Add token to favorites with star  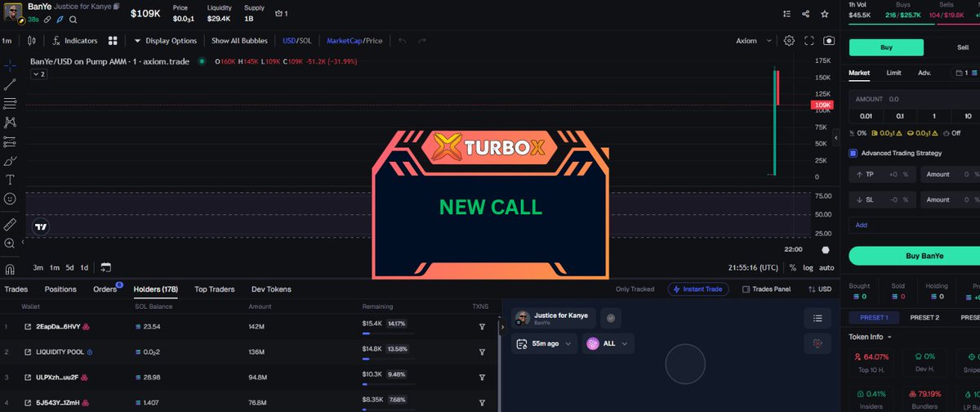[826, 14]
